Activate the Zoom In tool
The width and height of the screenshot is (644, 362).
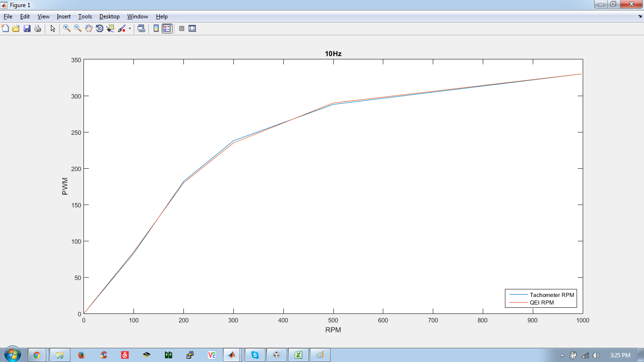(x=67, y=28)
